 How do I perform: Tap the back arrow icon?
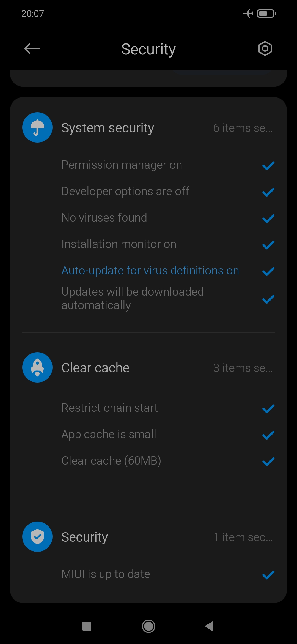click(32, 49)
